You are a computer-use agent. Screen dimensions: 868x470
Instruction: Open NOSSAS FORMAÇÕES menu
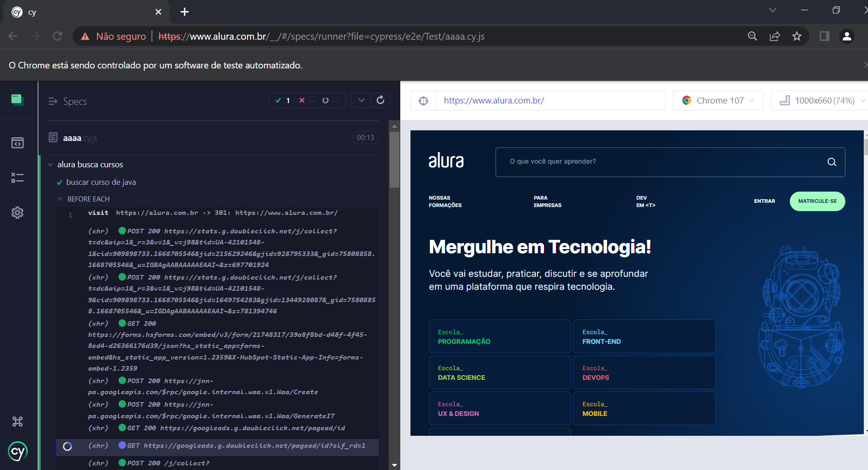coord(445,201)
